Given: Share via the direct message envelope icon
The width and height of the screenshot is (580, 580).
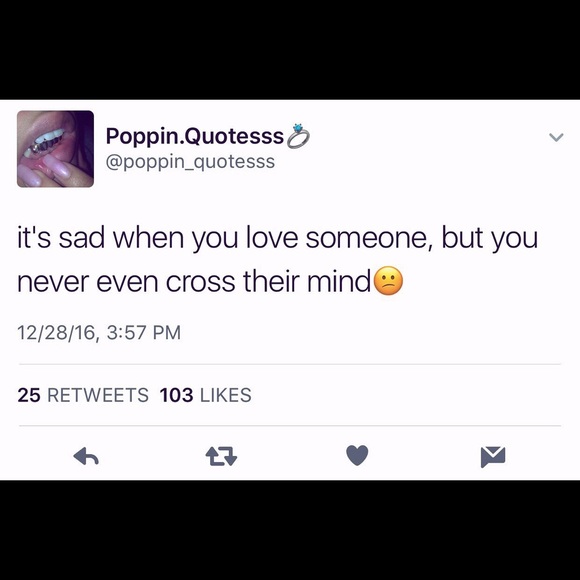Looking at the screenshot, I should (x=493, y=456).
